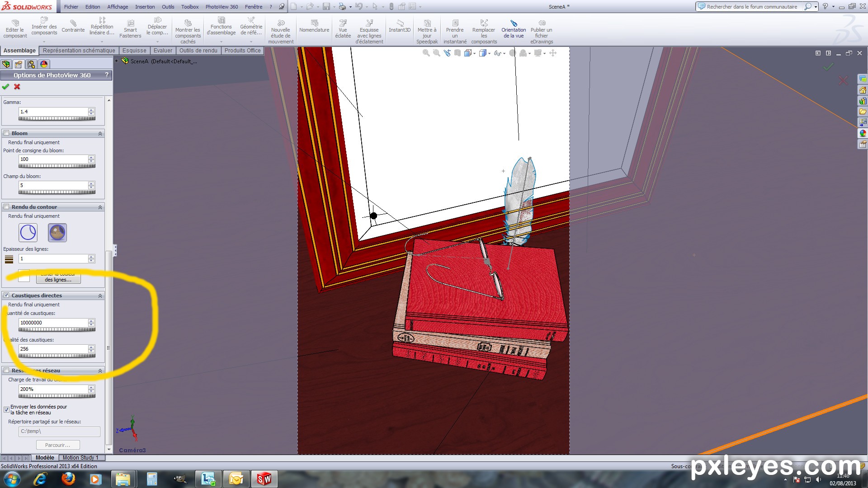Toggle Envoyer les données pour la tâche en réseau
Image resolution: width=868 pixels, height=488 pixels.
[6, 409]
